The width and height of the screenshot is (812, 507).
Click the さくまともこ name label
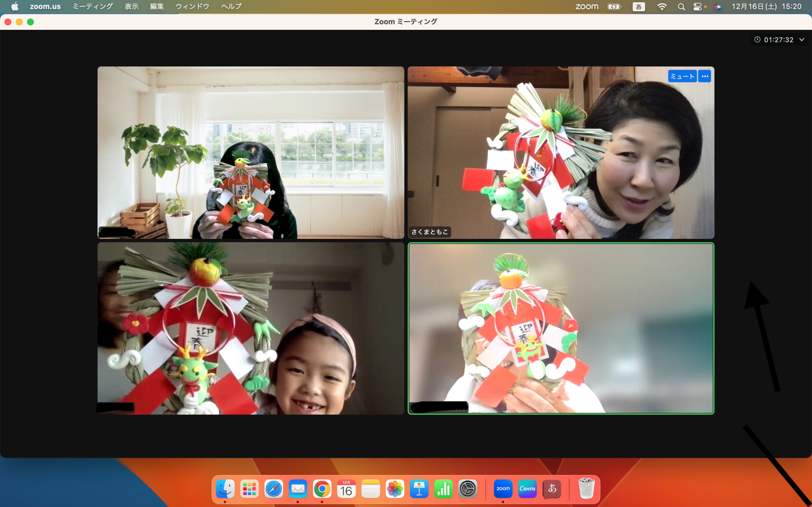(429, 232)
